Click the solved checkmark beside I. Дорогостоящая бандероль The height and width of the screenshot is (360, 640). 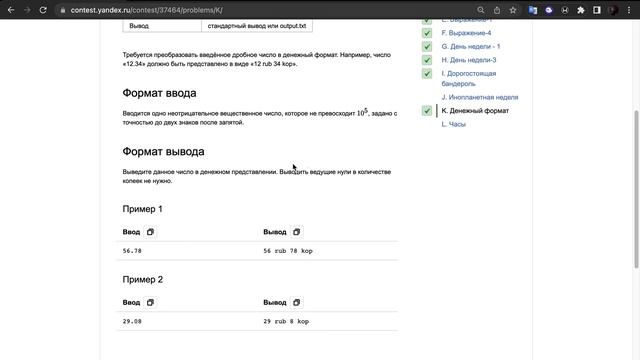click(427, 73)
